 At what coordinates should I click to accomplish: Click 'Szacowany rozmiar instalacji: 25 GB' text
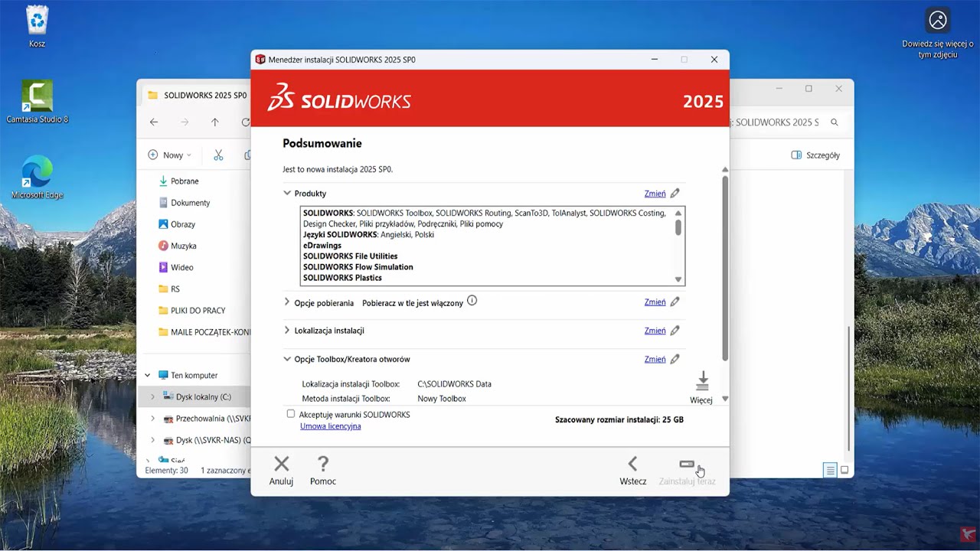point(619,420)
